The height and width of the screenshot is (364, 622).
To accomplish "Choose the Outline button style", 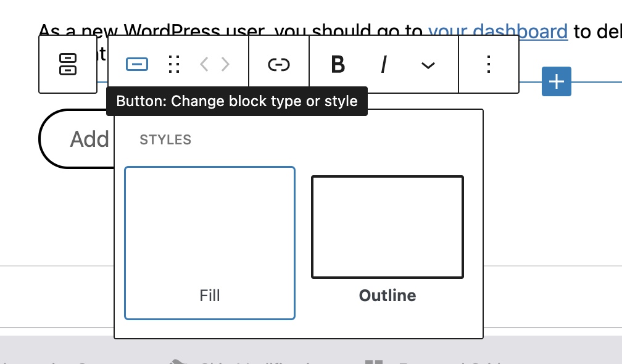I will click(x=388, y=227).
